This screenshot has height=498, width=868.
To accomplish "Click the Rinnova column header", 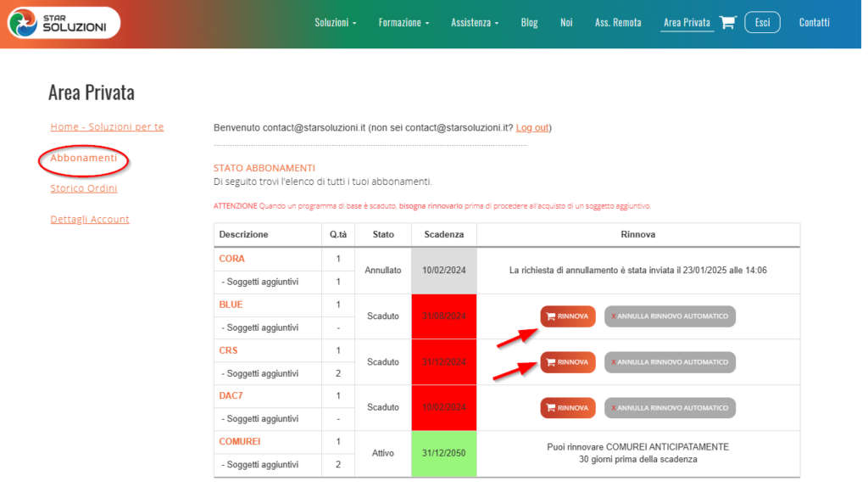I will (637, 234).
